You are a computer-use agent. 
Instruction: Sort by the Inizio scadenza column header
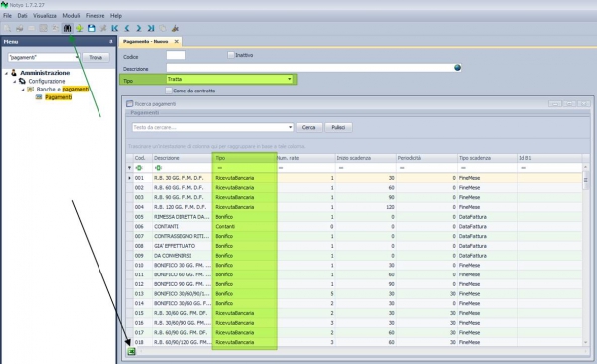365,158
